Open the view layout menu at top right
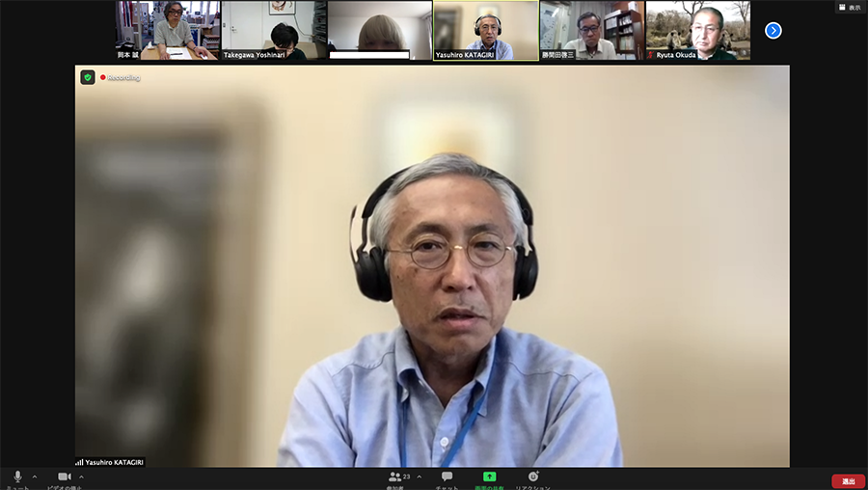Image resolution: width=868 pixels, height=490 pixels. click(849, 7)
